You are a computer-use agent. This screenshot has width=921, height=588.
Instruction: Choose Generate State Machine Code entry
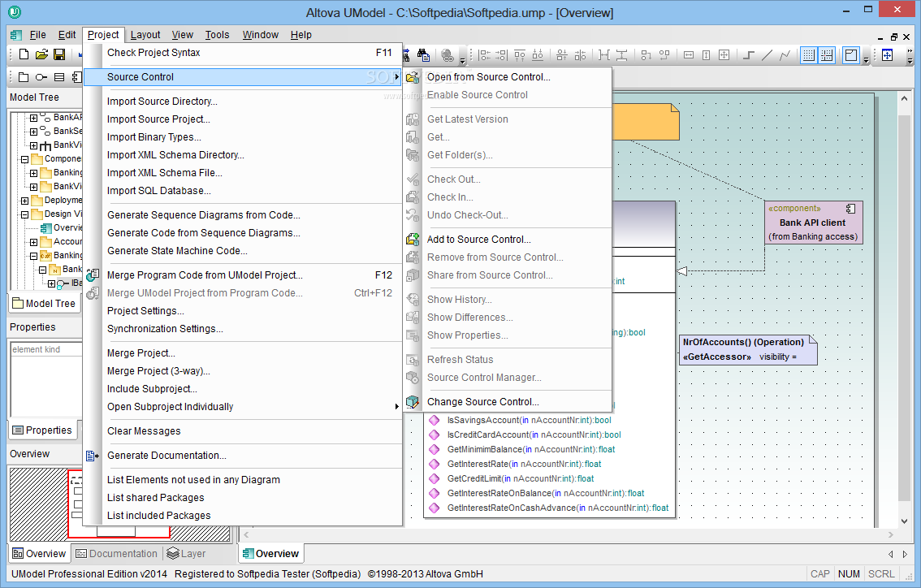click(x=243, y=251)
